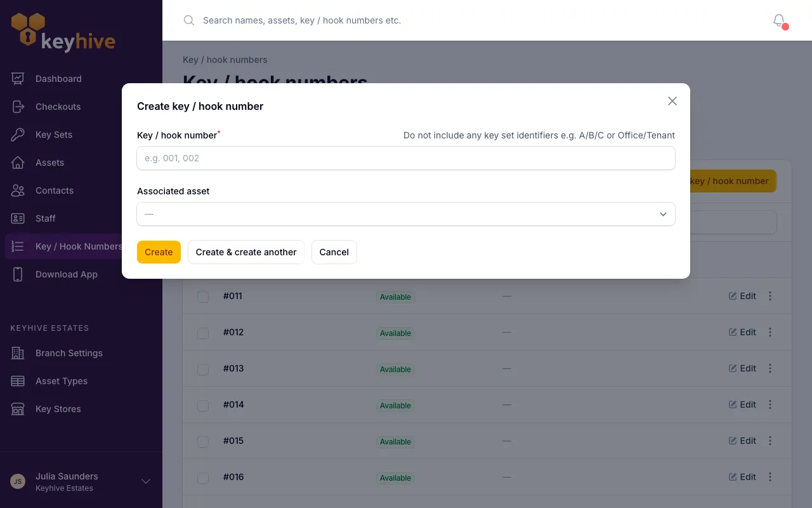Viewport: 812px width, 508px height.
Task: Open more actions for #016
Action: 770,477
